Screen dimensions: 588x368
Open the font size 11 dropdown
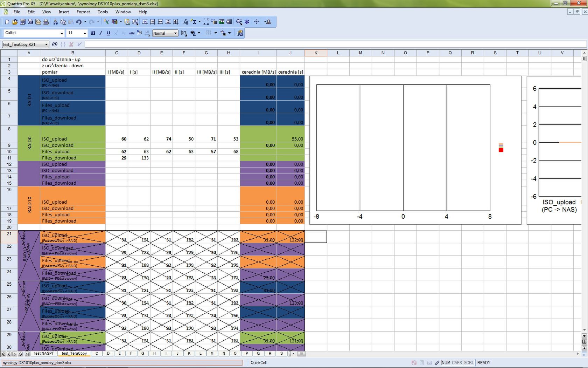(85, 33)
